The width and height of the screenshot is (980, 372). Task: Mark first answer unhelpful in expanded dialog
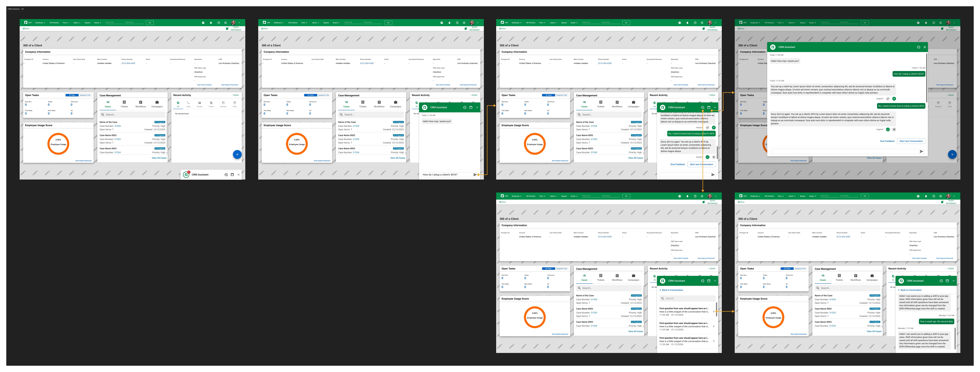pos(894,99)
